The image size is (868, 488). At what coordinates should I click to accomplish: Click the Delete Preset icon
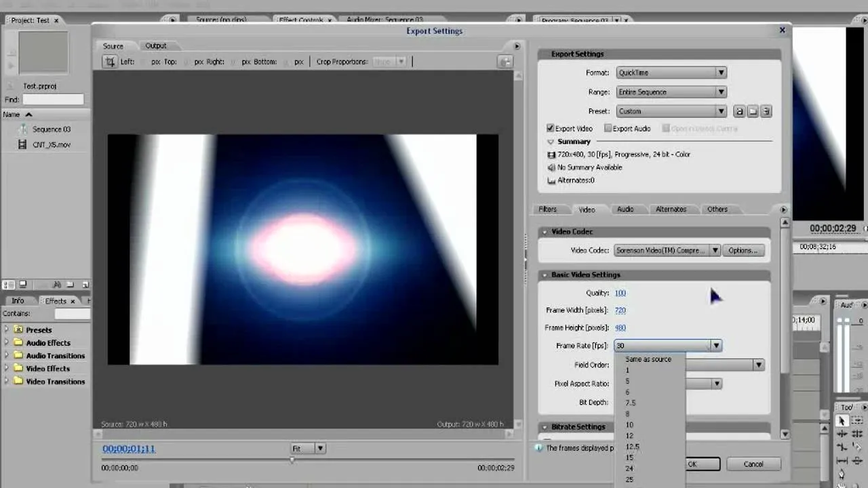pos(766,111)
